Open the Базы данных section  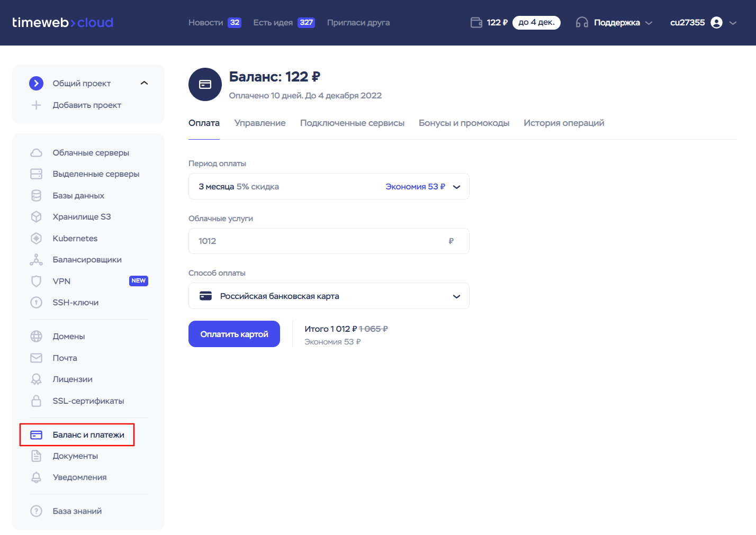click(x=78, y=195)
